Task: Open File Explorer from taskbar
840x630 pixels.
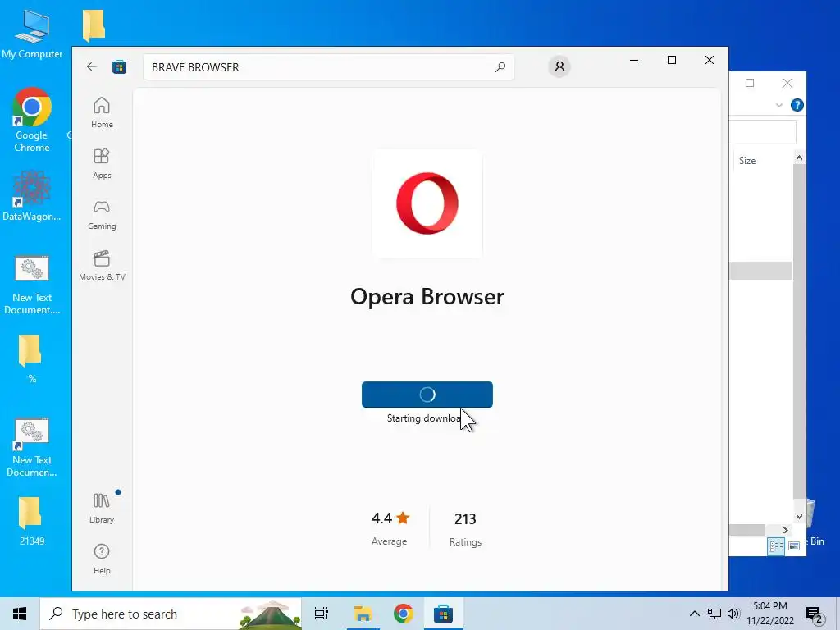Action: [x=363, y=614]
